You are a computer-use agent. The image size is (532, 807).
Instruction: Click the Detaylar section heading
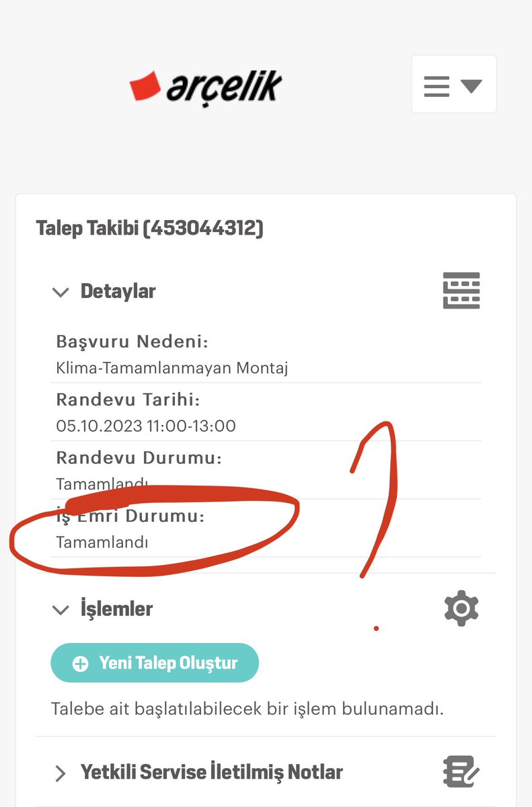click(118, 291)
